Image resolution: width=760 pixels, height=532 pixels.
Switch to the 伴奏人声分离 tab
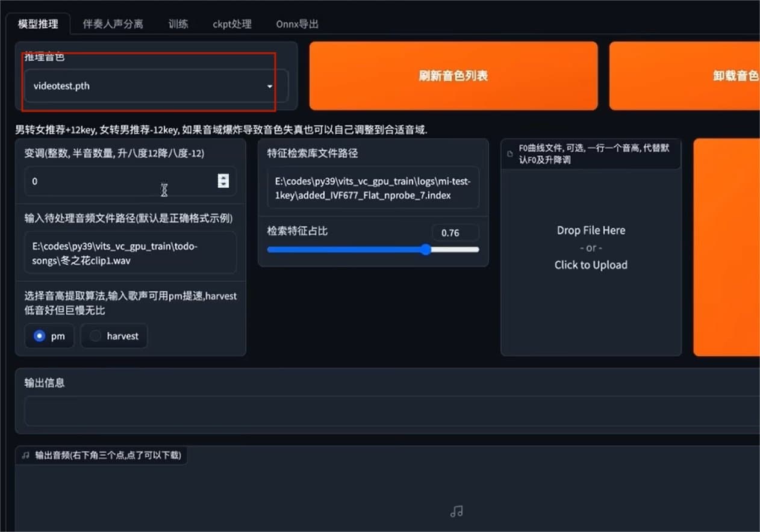pyautogui.click(x=112, y=24)
